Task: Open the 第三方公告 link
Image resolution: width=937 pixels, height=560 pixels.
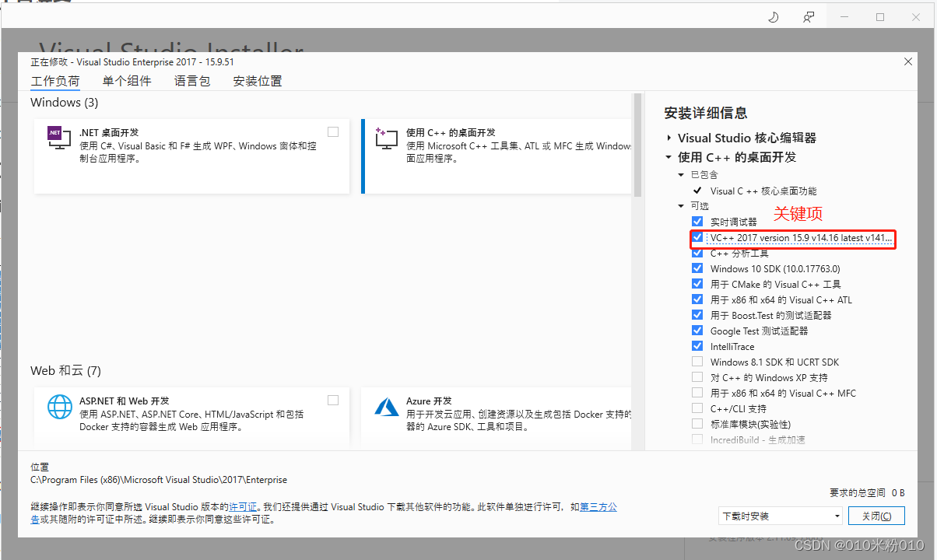Action: [598, 507]
